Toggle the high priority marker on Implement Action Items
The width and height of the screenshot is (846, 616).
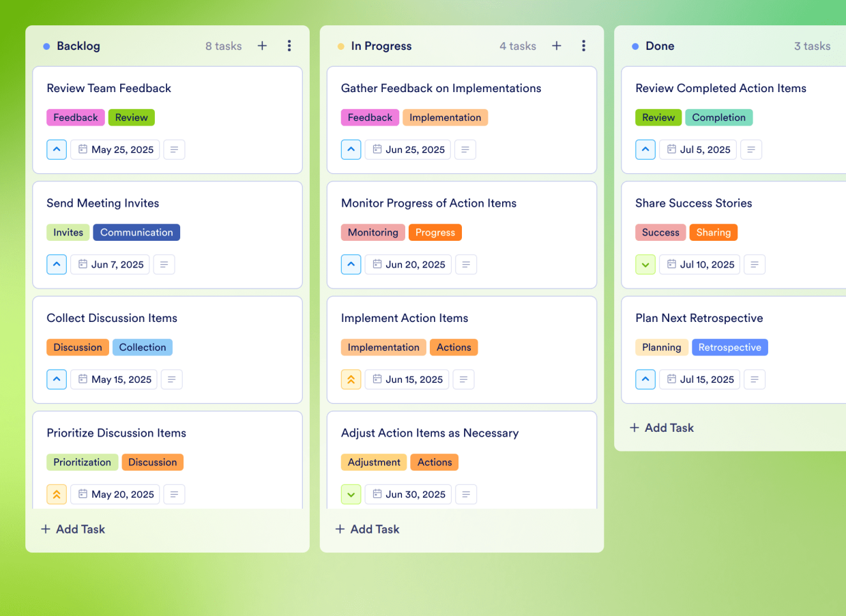(x=351, y=379)
